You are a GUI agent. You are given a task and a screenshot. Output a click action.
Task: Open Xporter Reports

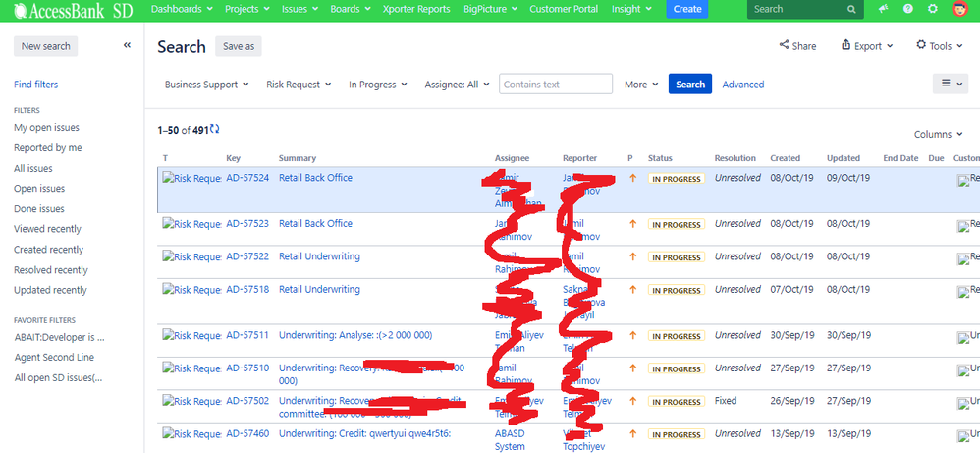(x=416, y=9)
